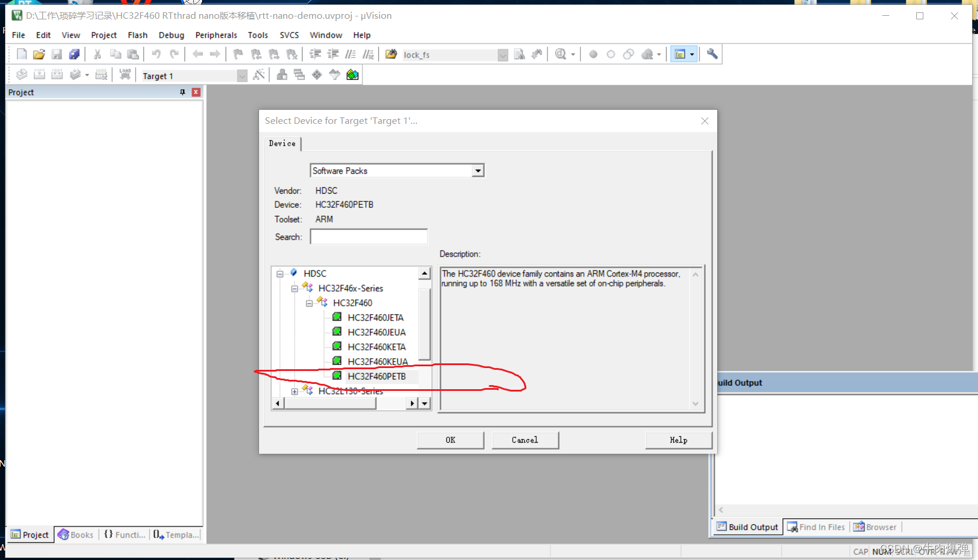Click the Cancel button in dialog
This screenshot has width=978, height=560.
pyautogui.click(x=525, y=440)
